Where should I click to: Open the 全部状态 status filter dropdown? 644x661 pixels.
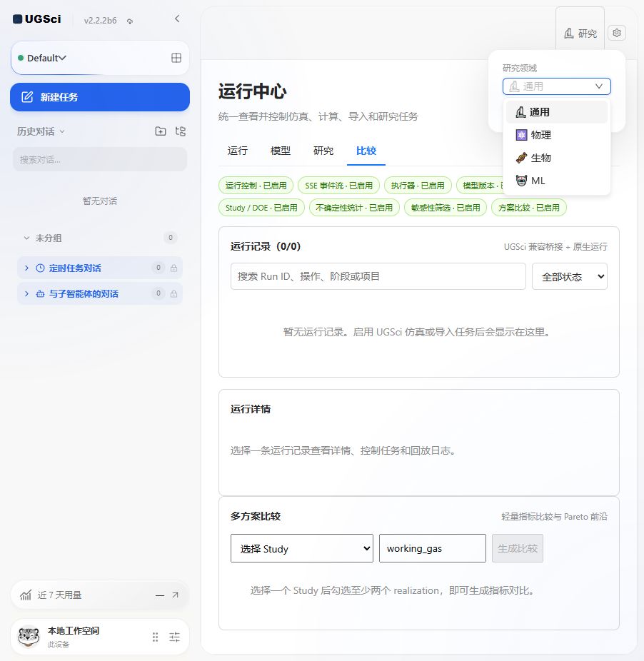(570, 276)
